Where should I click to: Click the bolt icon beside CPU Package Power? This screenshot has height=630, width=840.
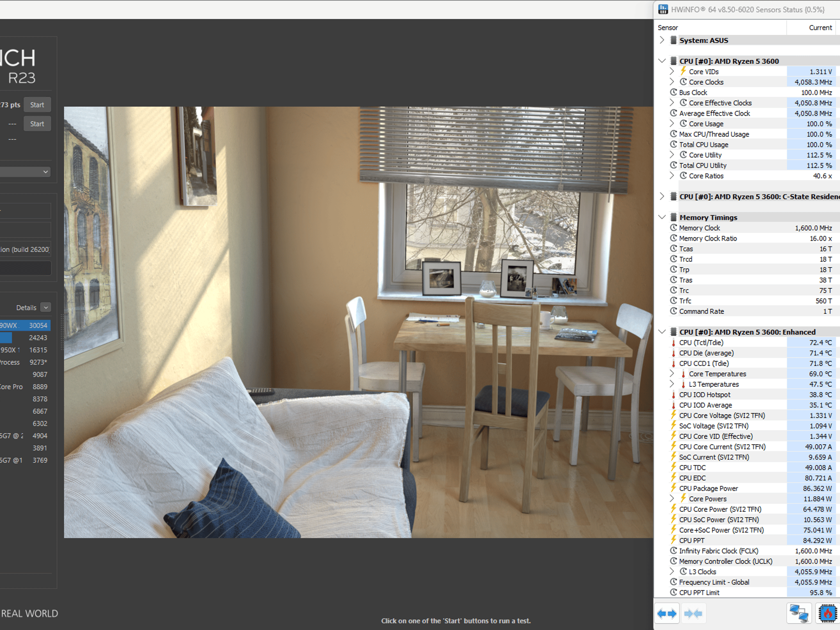pos(673,488)
